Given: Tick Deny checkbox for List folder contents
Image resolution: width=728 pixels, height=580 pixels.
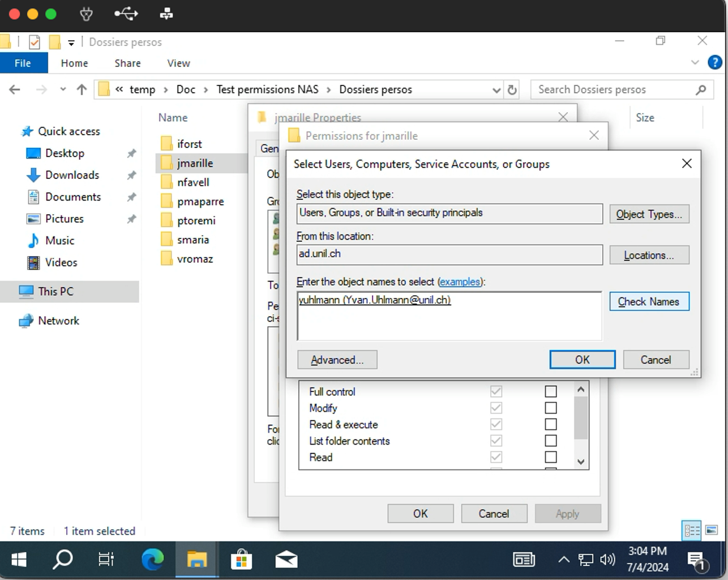Looking at the screenshot, I should click(550, 441).
